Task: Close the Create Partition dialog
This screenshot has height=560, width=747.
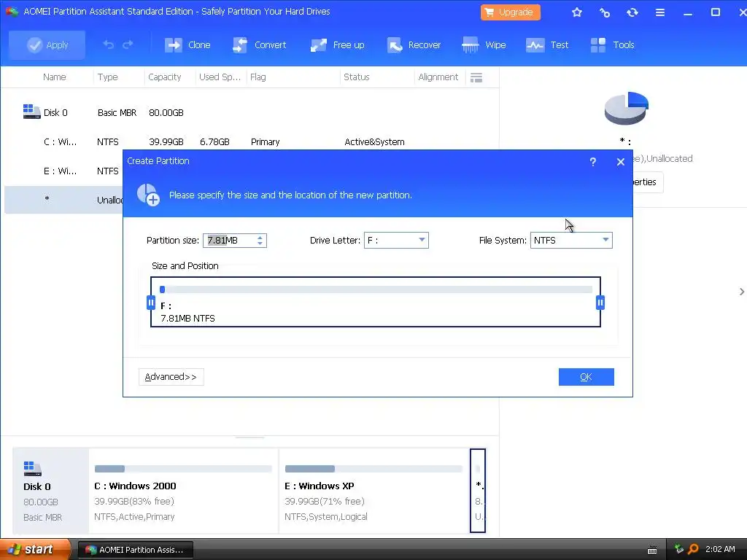Action: (620, 162)
